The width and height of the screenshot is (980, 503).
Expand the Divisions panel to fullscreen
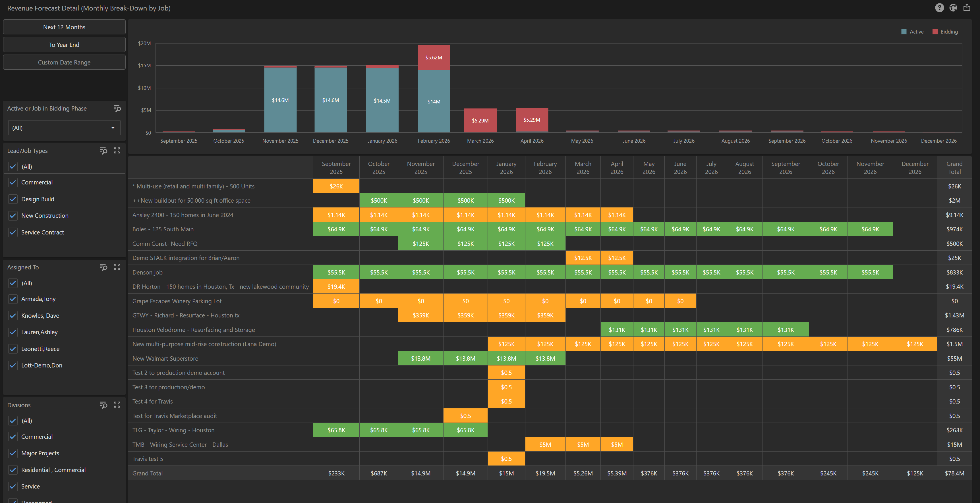pos(117,405)
